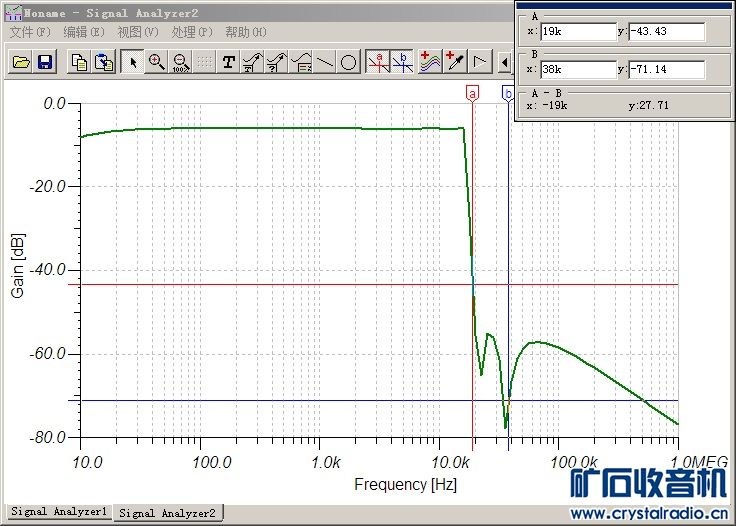Click the right-pointing triangle icon
The width and height of the screenshot is (736, 526).
(479, 62)
